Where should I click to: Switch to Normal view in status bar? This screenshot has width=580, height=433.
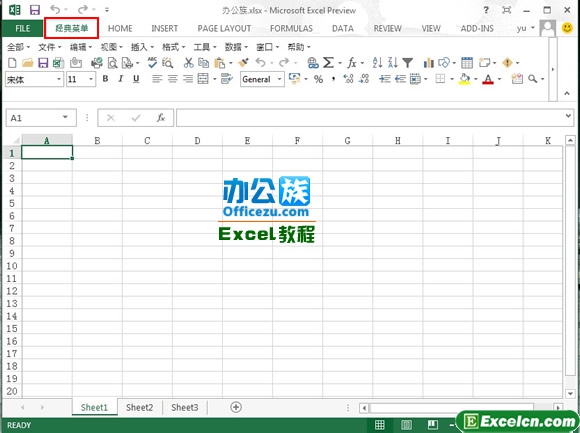pos(380,425)
